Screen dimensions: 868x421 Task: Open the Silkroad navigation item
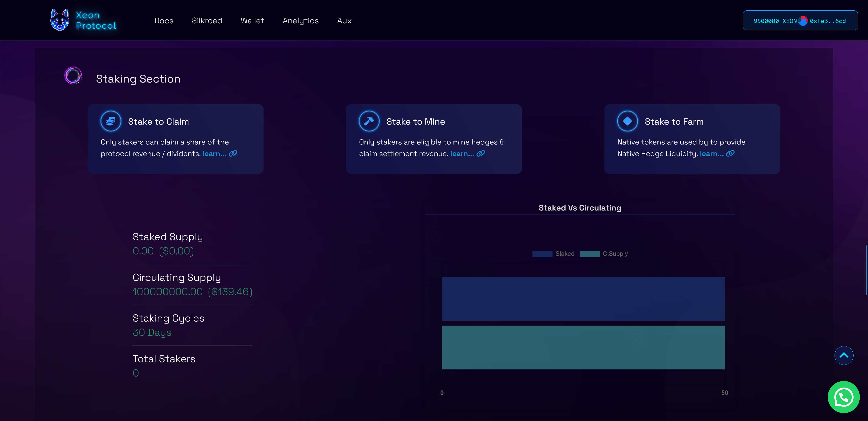click(x=207, y=21)
